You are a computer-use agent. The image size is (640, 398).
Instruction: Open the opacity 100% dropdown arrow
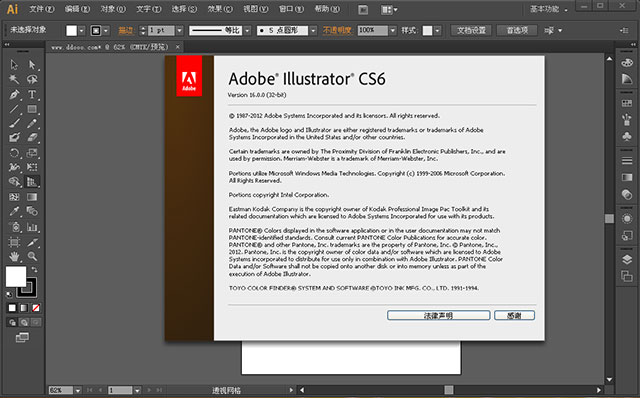[x=392, y=30]
